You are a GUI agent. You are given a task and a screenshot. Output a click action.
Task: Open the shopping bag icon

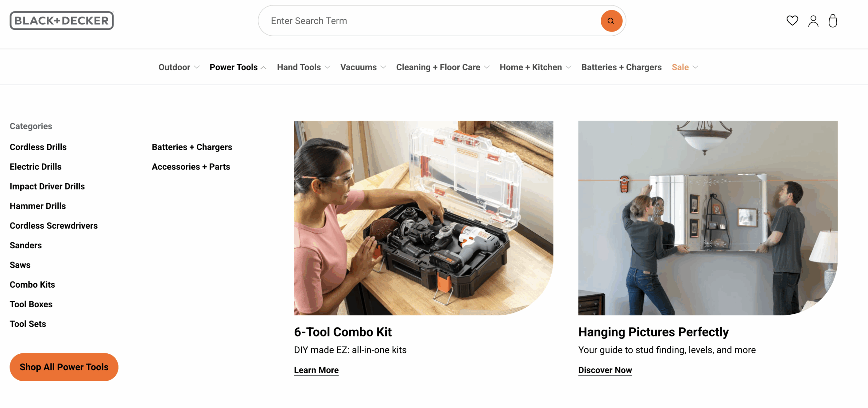pyautogui.click(x=833, y=21)
